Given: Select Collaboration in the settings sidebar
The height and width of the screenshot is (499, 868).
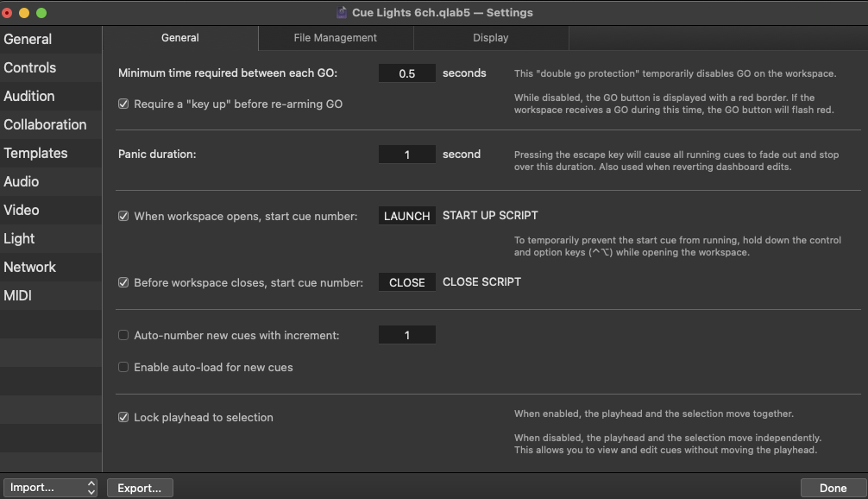Looking at the screenshot, I should [45, 124].
